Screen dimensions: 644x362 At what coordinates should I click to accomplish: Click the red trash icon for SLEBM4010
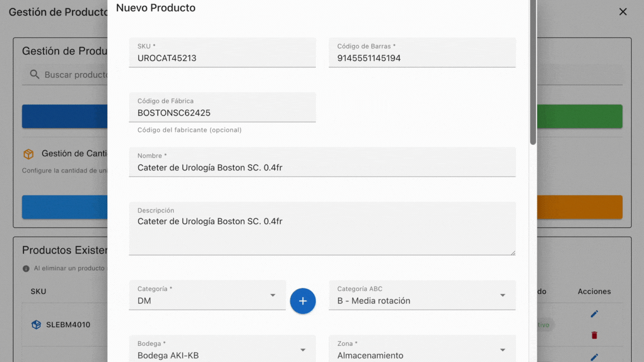pos(594,335)
